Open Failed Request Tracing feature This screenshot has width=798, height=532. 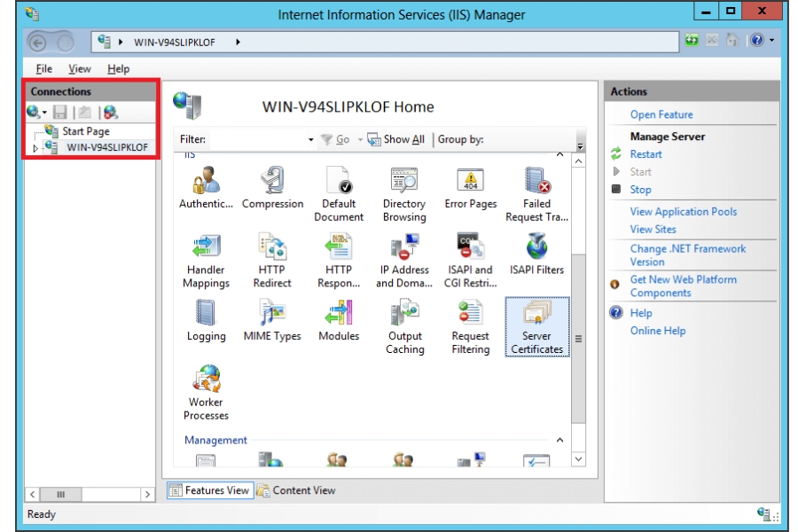[536, 194]
